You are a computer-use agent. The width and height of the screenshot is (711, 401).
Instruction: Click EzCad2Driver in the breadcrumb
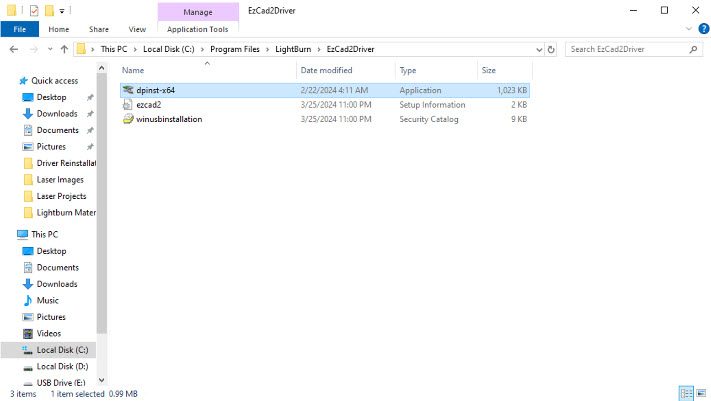point(351,49)
